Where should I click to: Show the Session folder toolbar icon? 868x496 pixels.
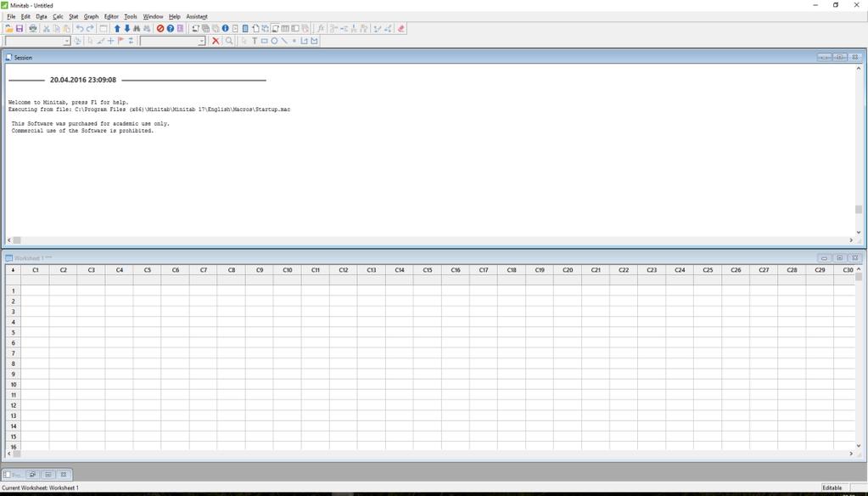point(195,28)
